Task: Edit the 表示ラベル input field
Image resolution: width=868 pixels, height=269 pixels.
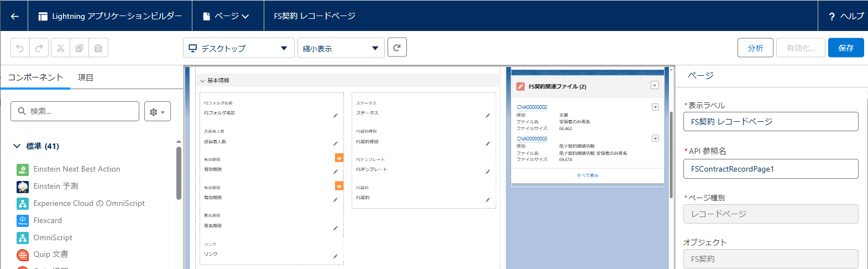Action: (771, 122)
